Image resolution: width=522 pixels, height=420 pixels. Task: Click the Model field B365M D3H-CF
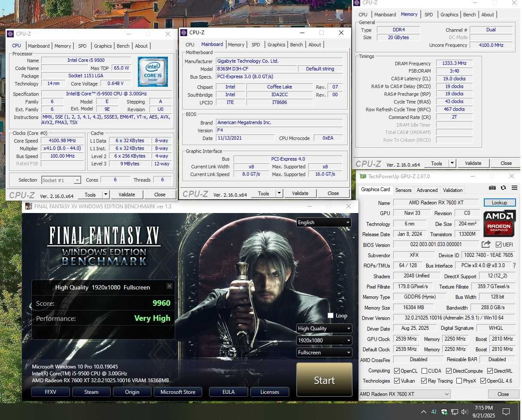click(256, 69)
